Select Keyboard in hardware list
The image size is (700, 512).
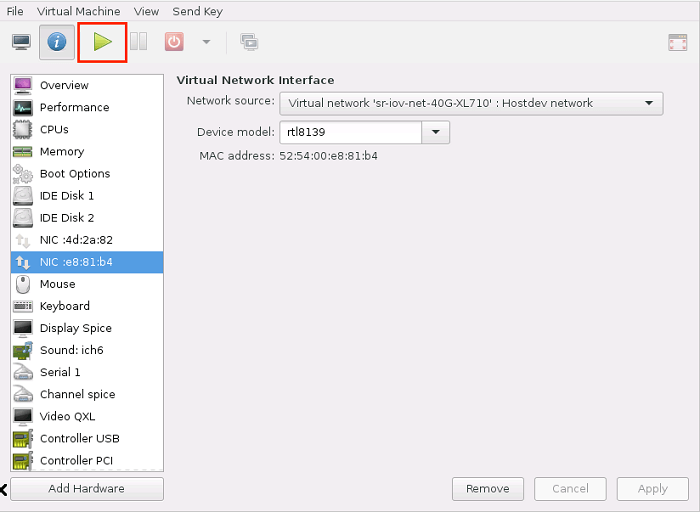pos(87,306)
